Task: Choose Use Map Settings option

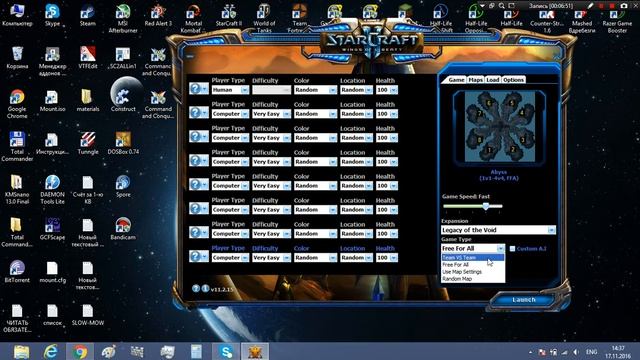Action: [x=473, y=272]
